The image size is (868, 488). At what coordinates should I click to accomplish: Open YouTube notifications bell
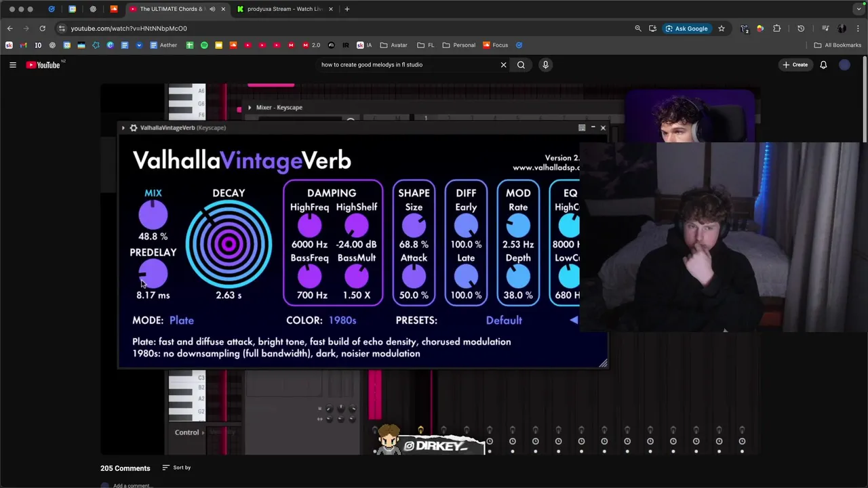(823, 65)
